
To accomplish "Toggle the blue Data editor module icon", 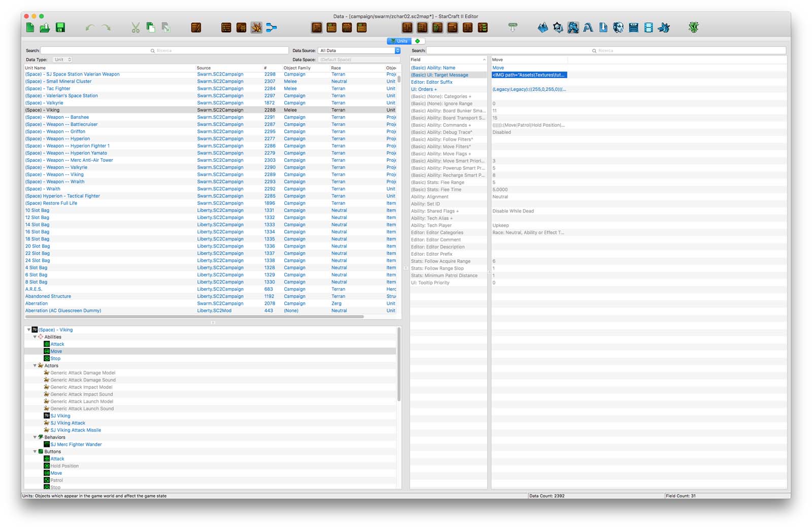I will tap(573, 28).
